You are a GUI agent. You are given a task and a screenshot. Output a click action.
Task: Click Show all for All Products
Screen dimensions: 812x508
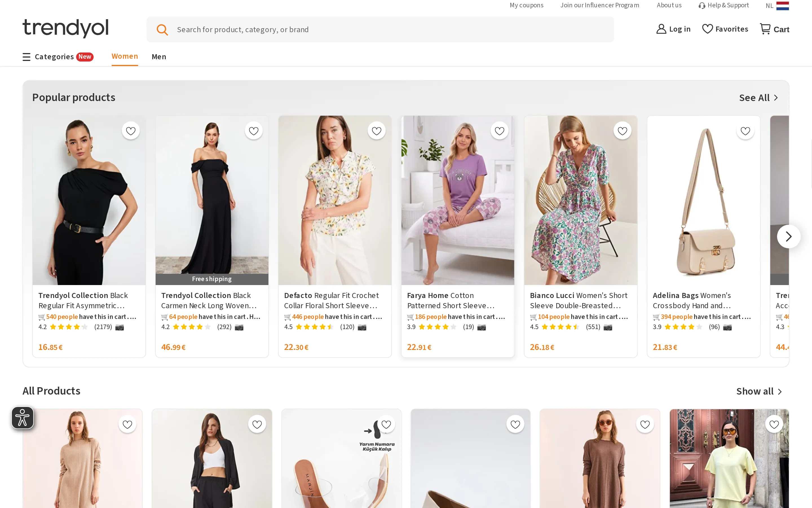(x=759, y=391)
